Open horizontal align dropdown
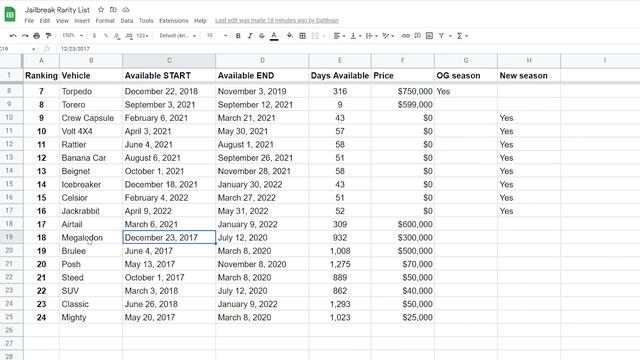Viewport: 640px width, 360px height. pyautogui.click(x=339, y=36)
